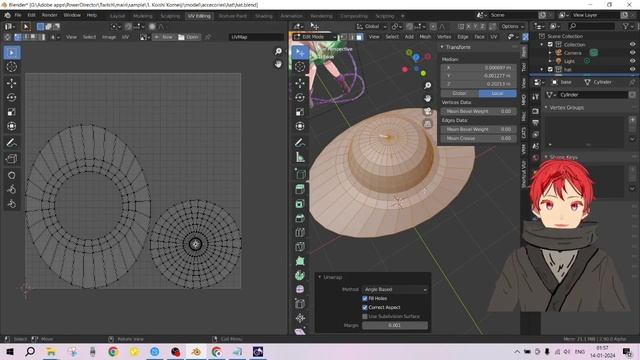This screenshot has width=640, height=360.
Task: Activate the Transform tool in the UV editor
Action: [11, 126]
